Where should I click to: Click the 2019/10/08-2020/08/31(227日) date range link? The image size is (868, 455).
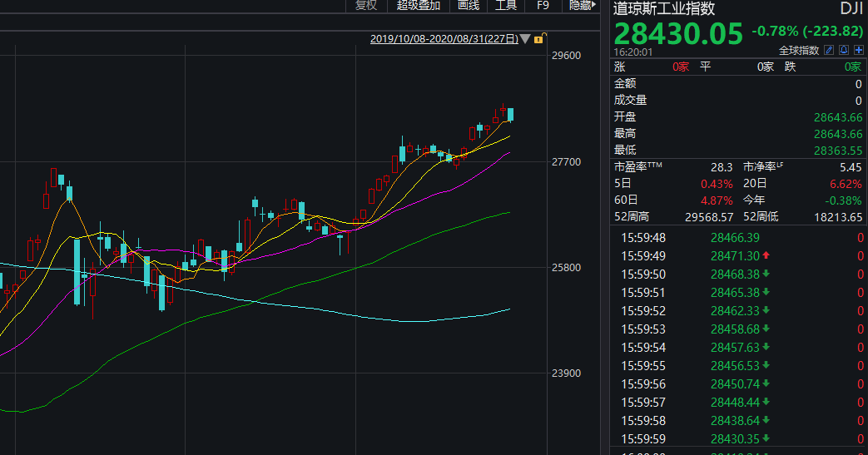[444, 39]
